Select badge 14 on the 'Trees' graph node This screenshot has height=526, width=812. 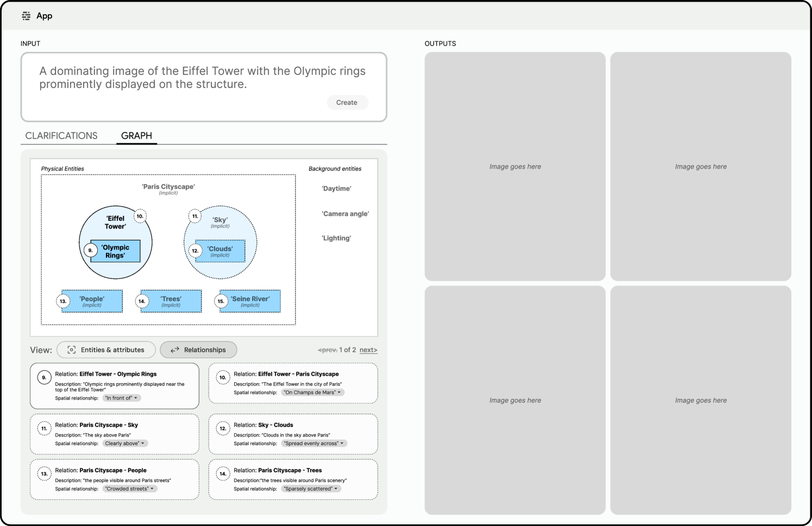pos(142,301)
